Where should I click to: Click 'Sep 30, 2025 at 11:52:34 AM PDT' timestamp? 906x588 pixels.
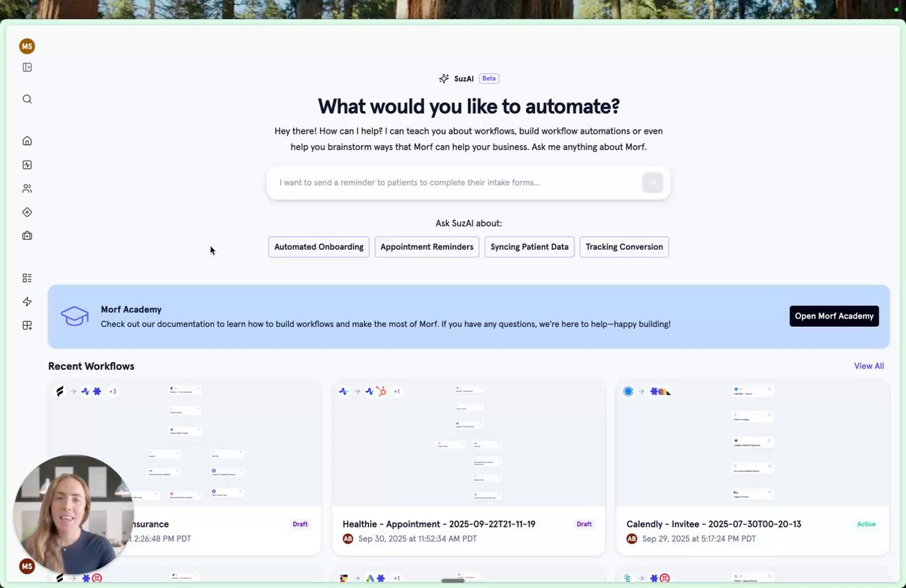click(x=418, y=538)
